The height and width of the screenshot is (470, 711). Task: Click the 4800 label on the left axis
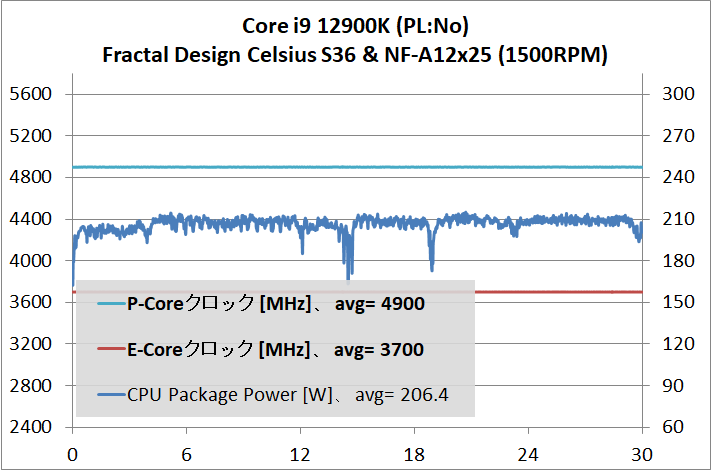[x=30, y=178]
